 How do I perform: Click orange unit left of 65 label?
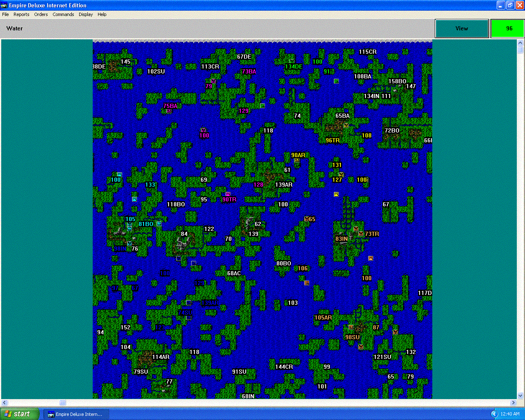tap(306, 219)
